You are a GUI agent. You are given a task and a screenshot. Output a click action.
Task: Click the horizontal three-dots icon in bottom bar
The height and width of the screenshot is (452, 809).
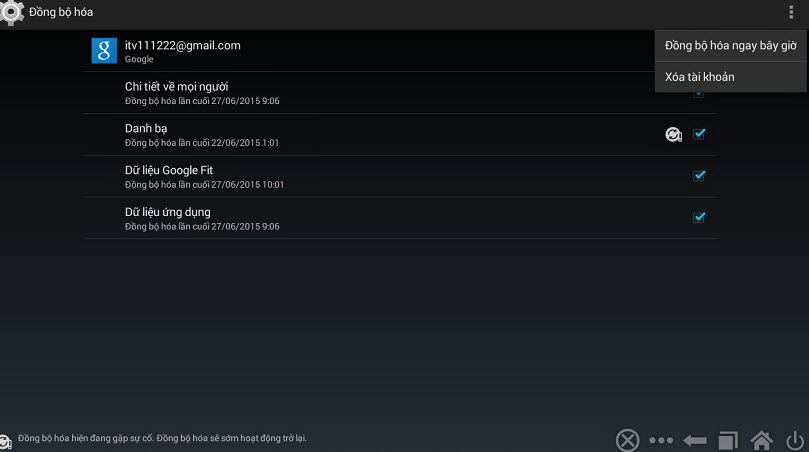661,440
